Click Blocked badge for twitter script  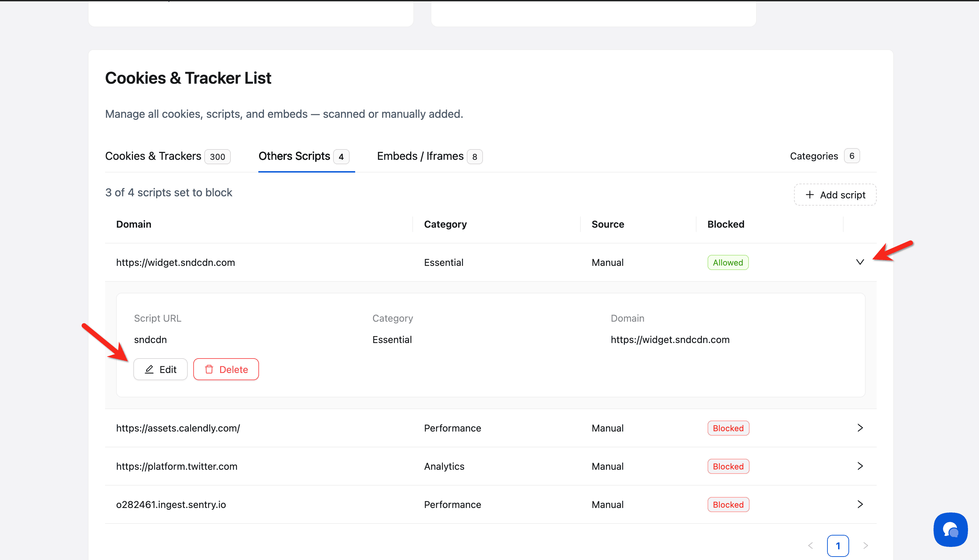pyautogui.click(x=728, y=466)
